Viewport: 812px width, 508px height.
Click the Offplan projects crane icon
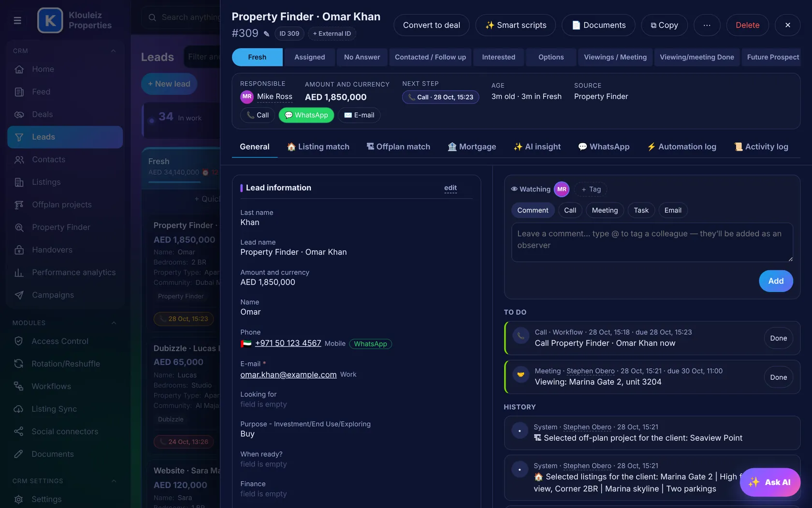(x=19, y=205)
